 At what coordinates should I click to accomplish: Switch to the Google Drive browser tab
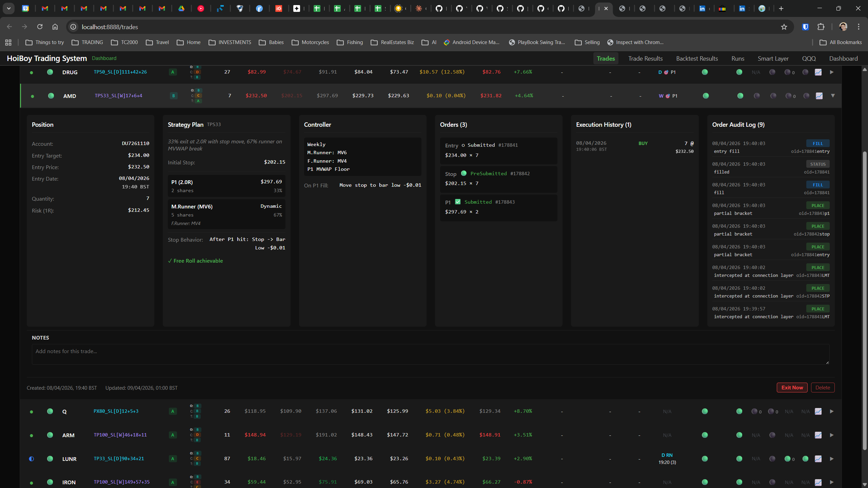point(181,8)
